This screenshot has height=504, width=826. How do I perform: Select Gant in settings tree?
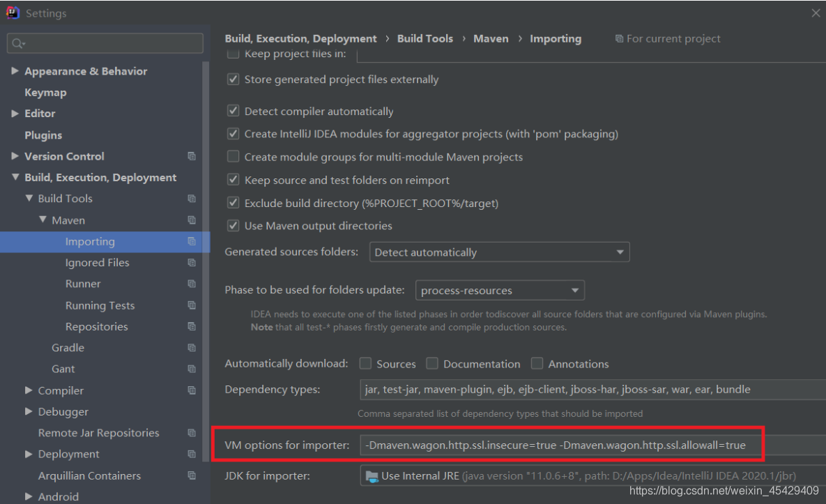(x=63, y=369)
